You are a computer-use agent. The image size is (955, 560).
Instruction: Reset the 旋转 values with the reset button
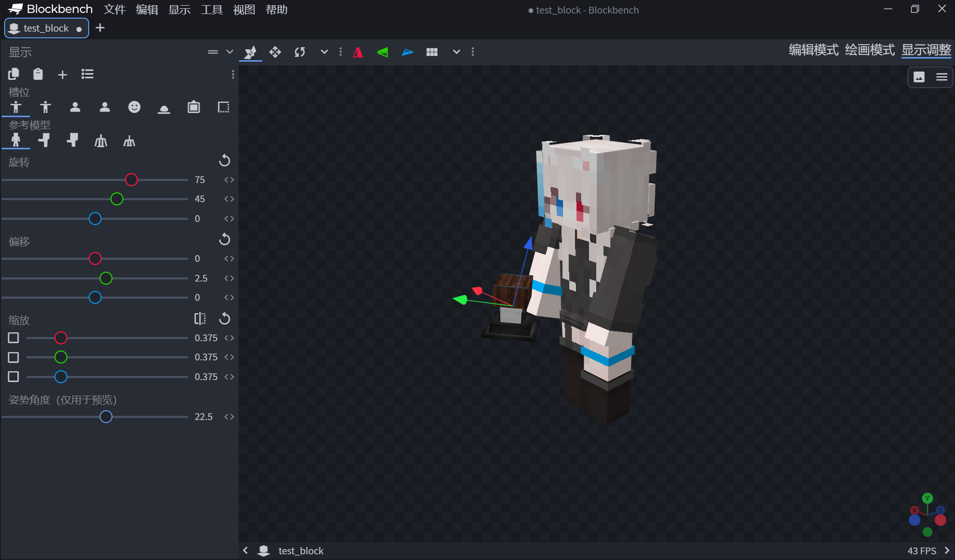pos(224,160)
